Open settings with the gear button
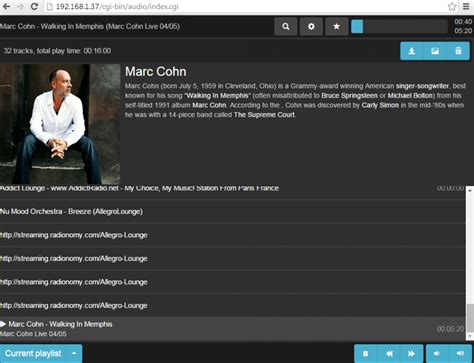474x363 pixels. [311, 26]
